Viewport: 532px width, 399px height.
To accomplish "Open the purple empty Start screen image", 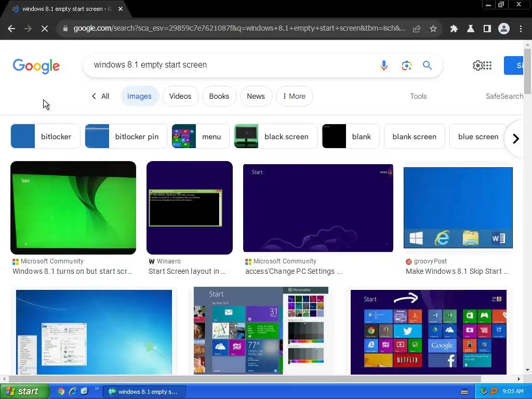I will [318, 208].
